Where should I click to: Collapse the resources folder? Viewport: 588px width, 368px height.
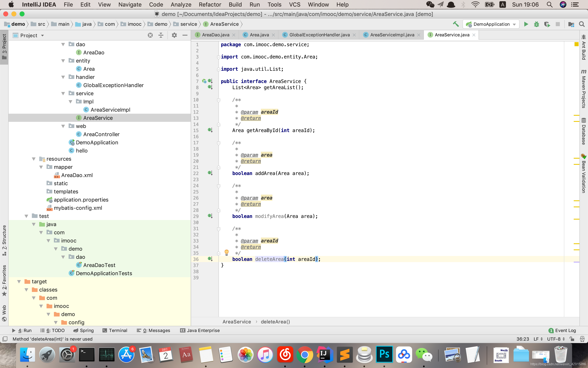(34, 159)
